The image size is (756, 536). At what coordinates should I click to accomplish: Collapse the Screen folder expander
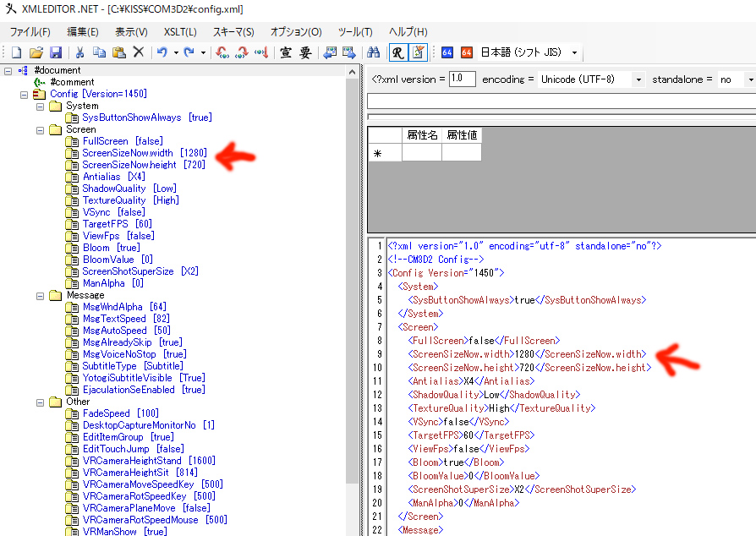tap(40, 130)
